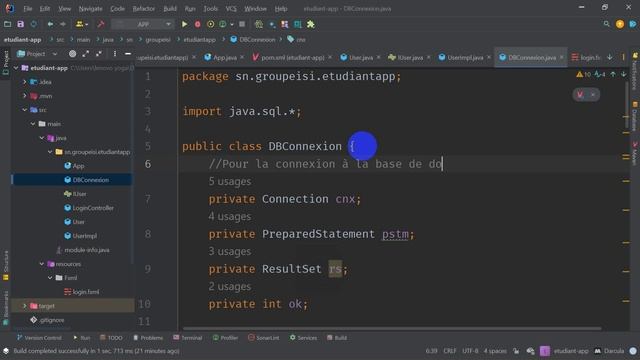Click the Save All toolbar icon
The image size is (640, 360).
(20, 24)
